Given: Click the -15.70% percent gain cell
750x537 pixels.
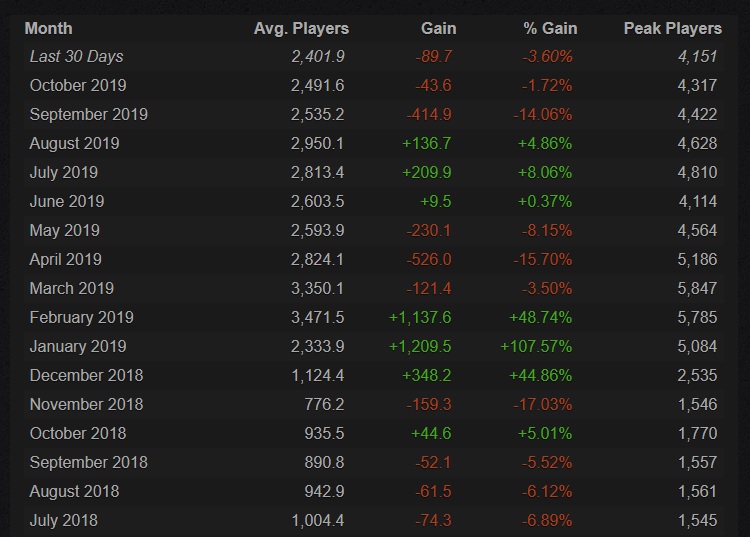Looking at the screenshot, I should [543, 259].
